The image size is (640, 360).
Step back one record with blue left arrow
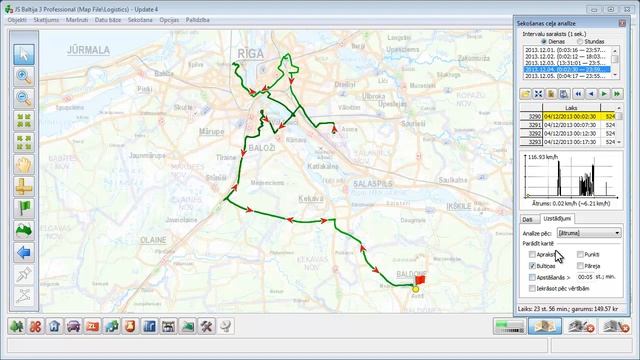click(x=591, y=94)
